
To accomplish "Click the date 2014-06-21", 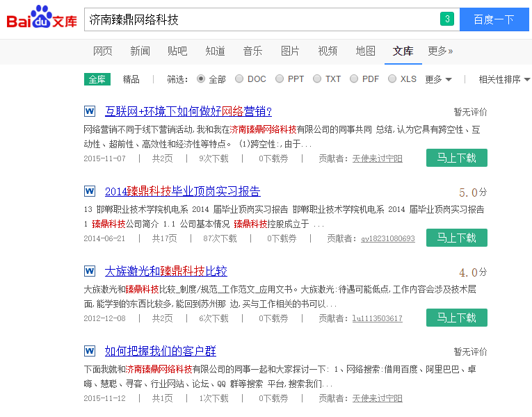I will point(104,238).
